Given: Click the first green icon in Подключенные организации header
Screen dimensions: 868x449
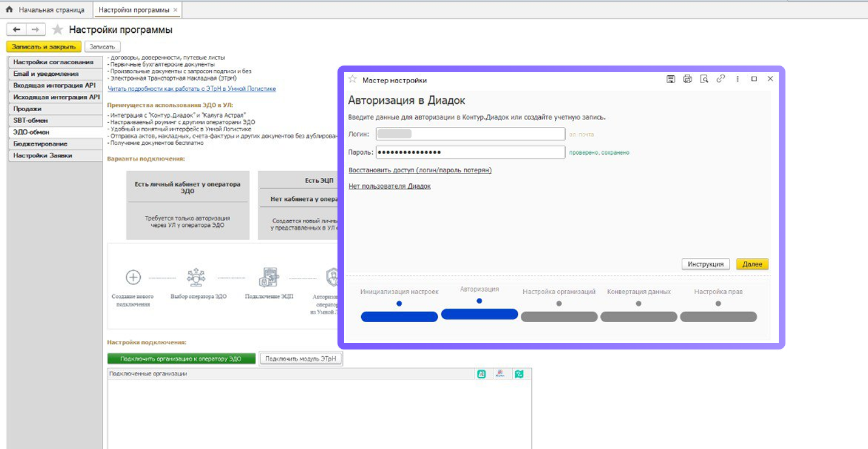Looking at the screenshot, I should 481,374.
